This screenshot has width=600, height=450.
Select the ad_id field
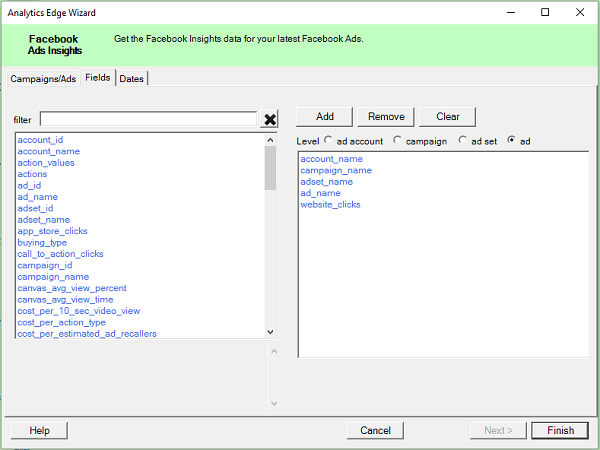pyautogui.click(x=29, y=186)
